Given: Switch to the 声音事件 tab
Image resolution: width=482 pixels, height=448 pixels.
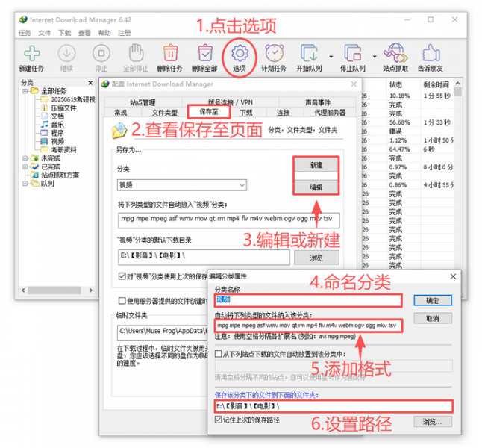Looking at the screenshot, I should pos(318,102).
